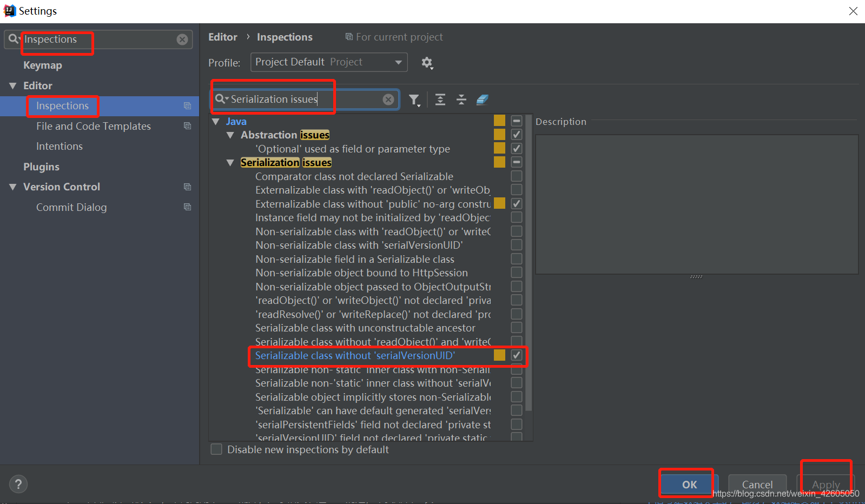Click the settings search magnifier icon

(x=14, y=39)
